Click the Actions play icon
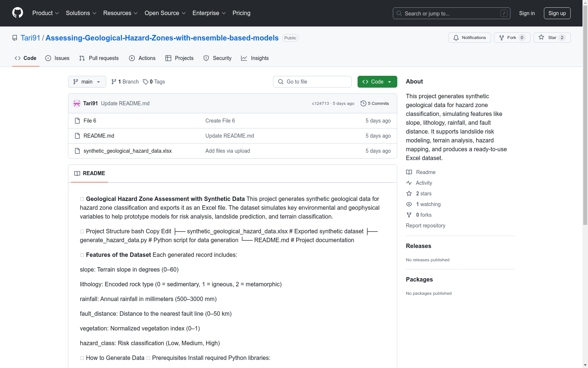 [x=132, y=58]
